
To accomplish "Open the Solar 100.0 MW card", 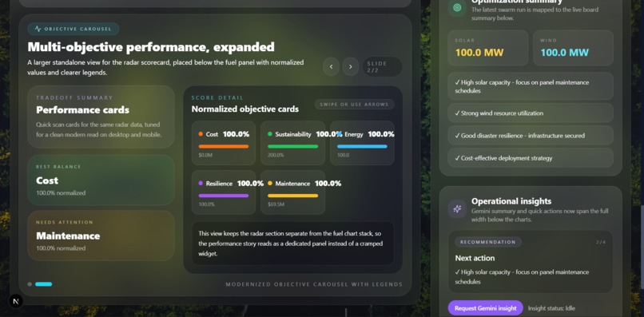I will click(488, 48).
